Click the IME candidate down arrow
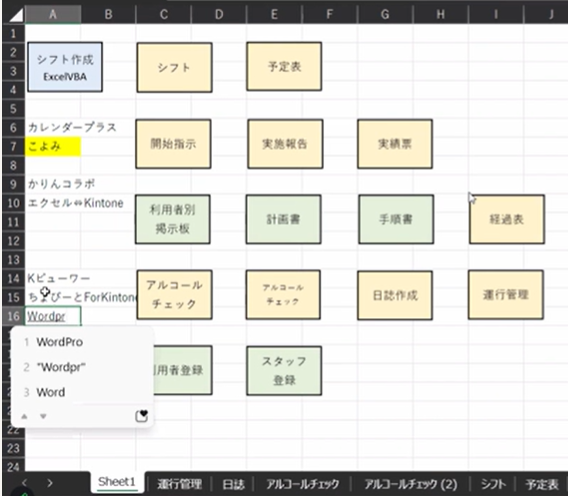This screenshot has height=497, width=568. [43, 417]
